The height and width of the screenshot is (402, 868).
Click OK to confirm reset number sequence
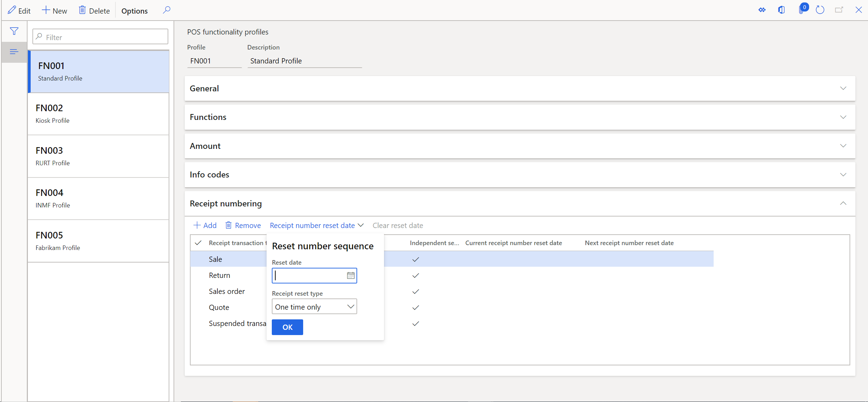(x=287, y=327)
